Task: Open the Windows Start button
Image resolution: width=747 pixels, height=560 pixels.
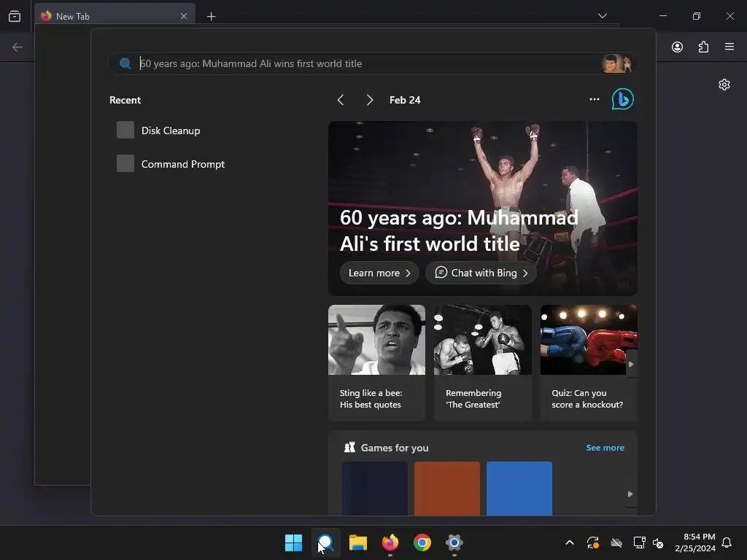Action: coord(293,542)
